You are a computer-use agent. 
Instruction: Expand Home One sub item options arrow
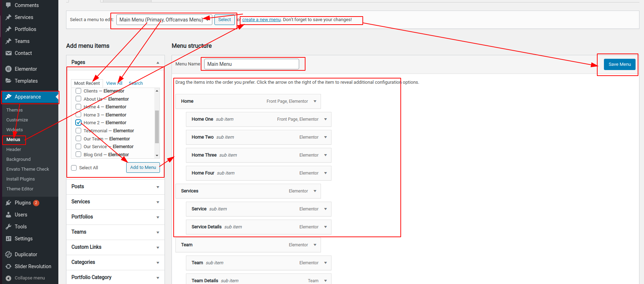pyautogui.click(x=326, y=119)
